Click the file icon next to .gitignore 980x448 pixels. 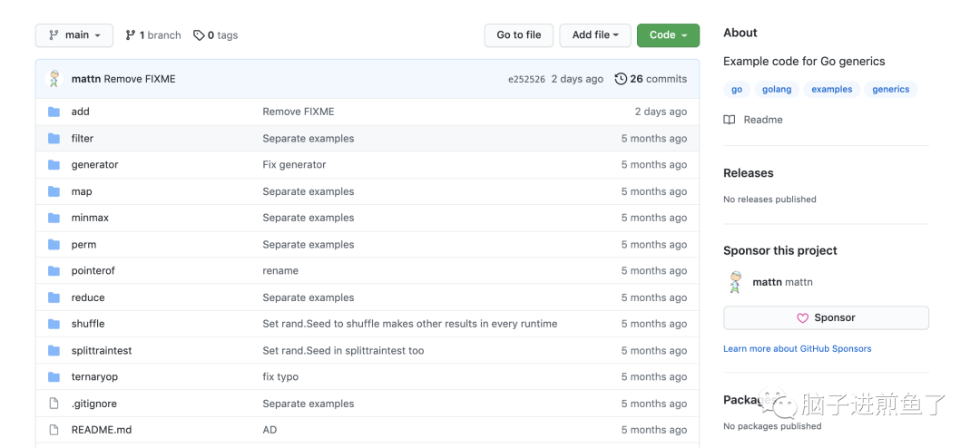click(x=54, y=404)
